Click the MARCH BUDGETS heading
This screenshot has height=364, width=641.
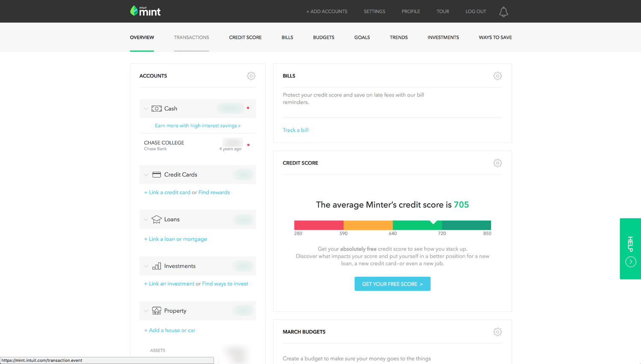coord(304,332)
